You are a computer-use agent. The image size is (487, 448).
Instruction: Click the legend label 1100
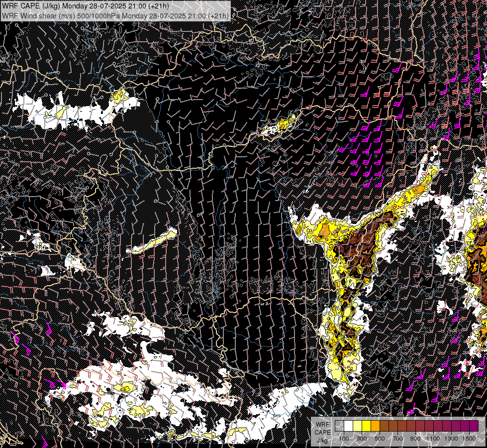[x=433, y=439]
